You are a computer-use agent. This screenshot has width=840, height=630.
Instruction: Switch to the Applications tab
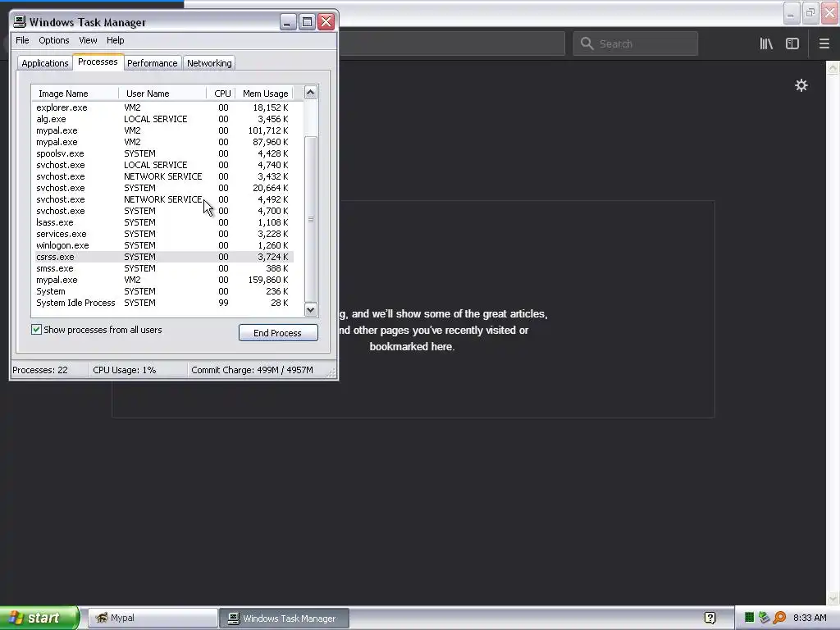click(x=45, y=63)
